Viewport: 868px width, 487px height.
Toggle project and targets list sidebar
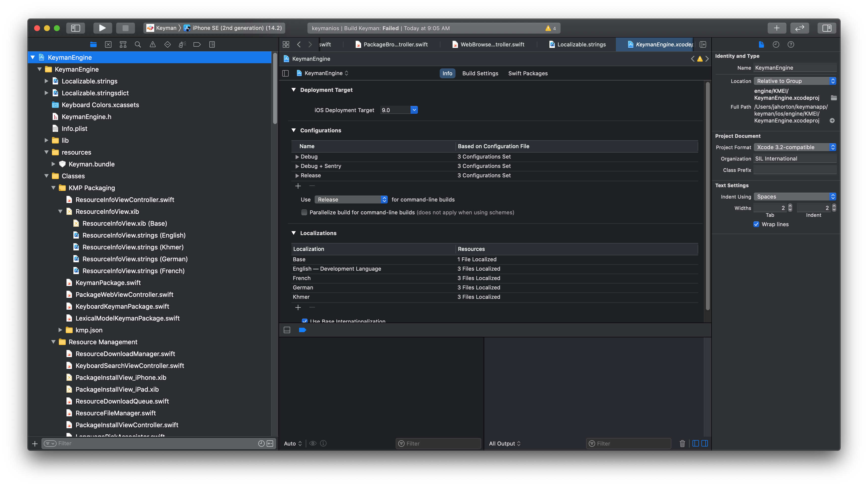(285, 73)
